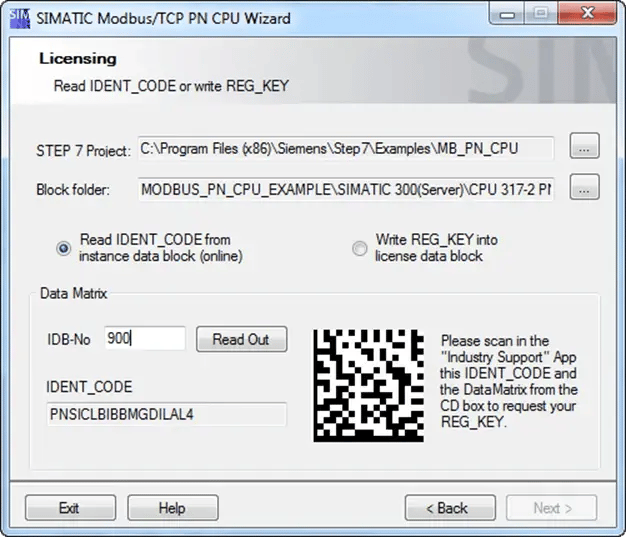Click the 'IDENT_CODE' label above the field

(x=89, y=387)
